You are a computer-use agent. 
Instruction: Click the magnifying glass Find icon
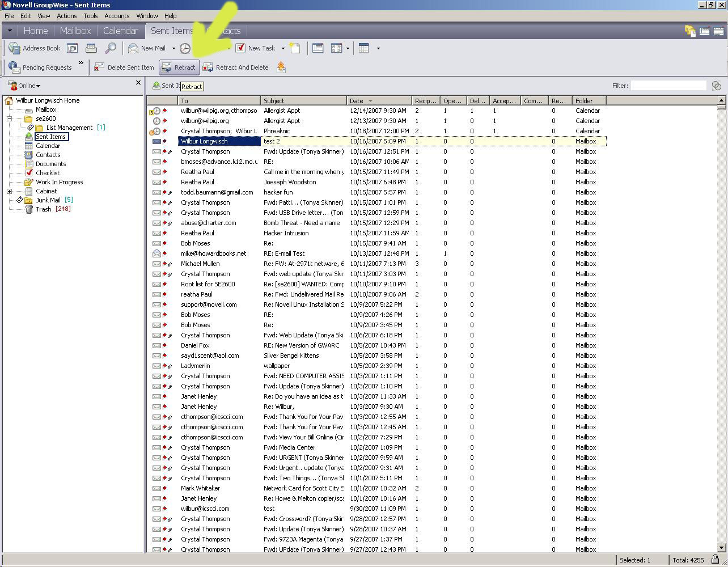111,48
